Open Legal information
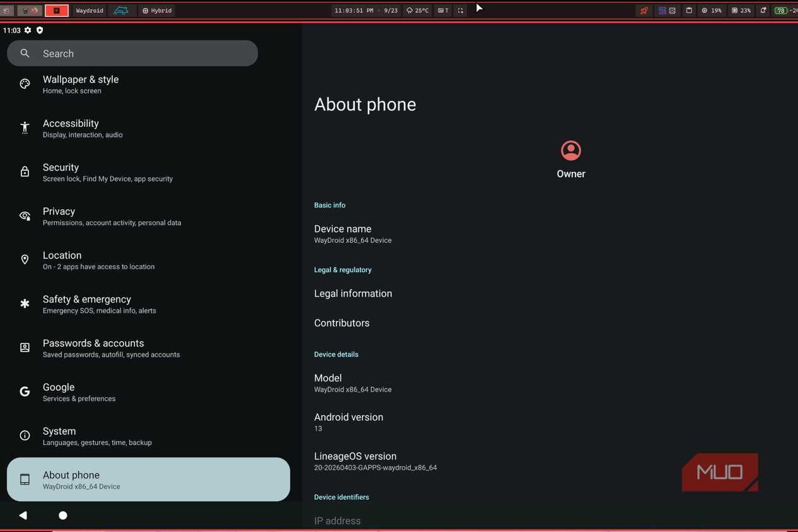 point(550,294)
